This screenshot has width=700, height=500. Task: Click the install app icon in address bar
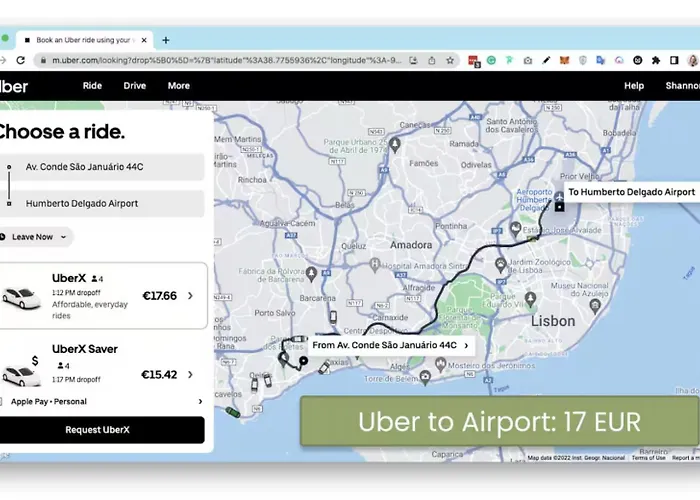click(x=413, y=60)
